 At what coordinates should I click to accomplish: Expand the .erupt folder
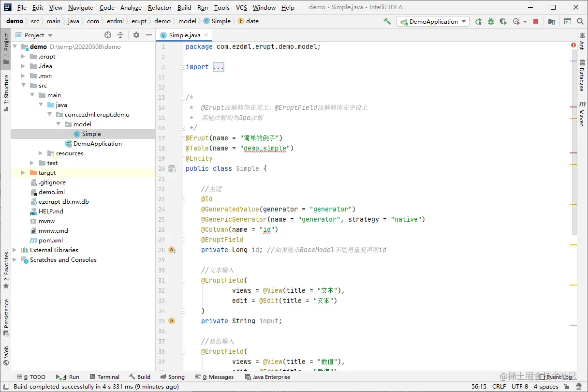23,57
